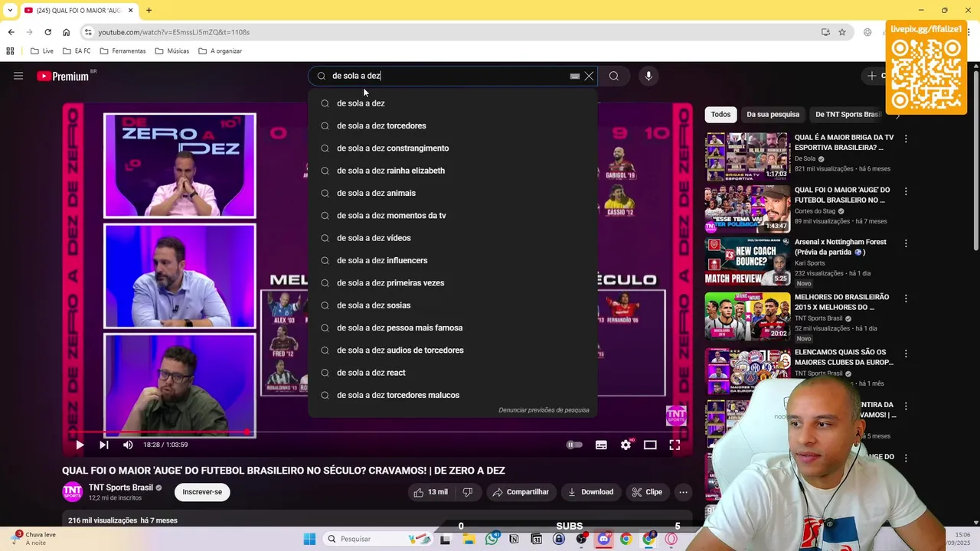This screenshot has height=551, width=980.
Task: Click the YouTube Premium logo
Action: coord(63,76)
